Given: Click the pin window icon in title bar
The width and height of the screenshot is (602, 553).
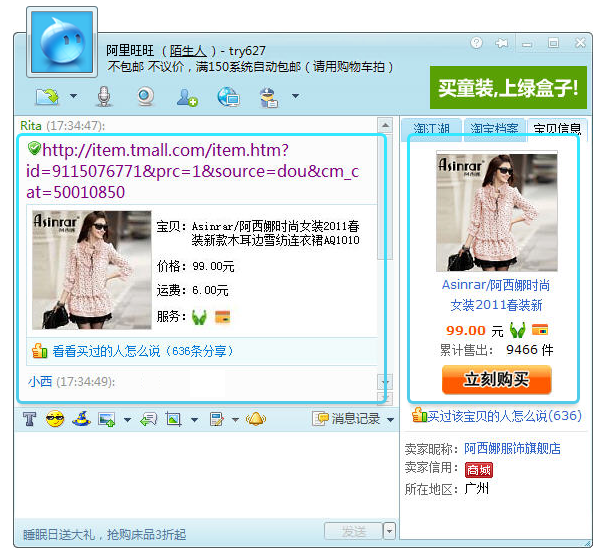Looking at the screenshot, I should tap(501, 43).
